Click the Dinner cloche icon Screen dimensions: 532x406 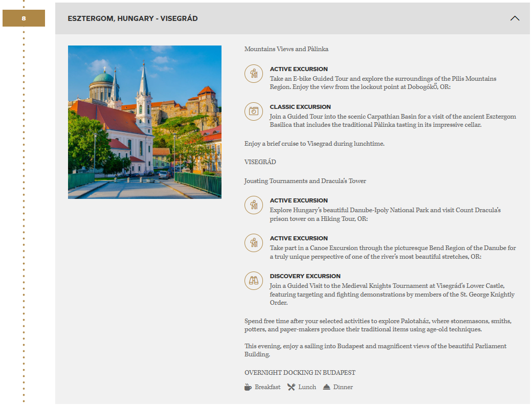tap(327, 387)
